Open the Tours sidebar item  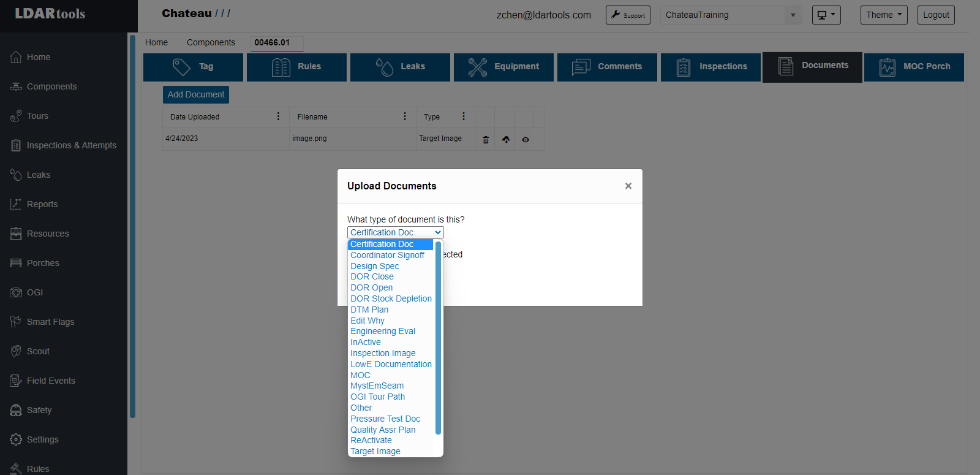29,116
